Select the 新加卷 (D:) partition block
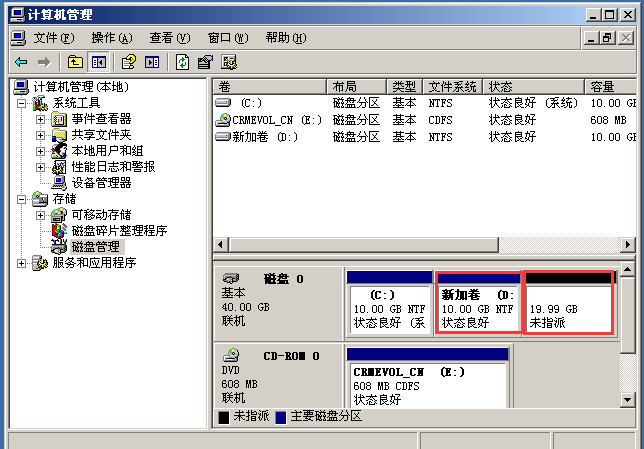The image size is (644, 449). tap(478, 304)
